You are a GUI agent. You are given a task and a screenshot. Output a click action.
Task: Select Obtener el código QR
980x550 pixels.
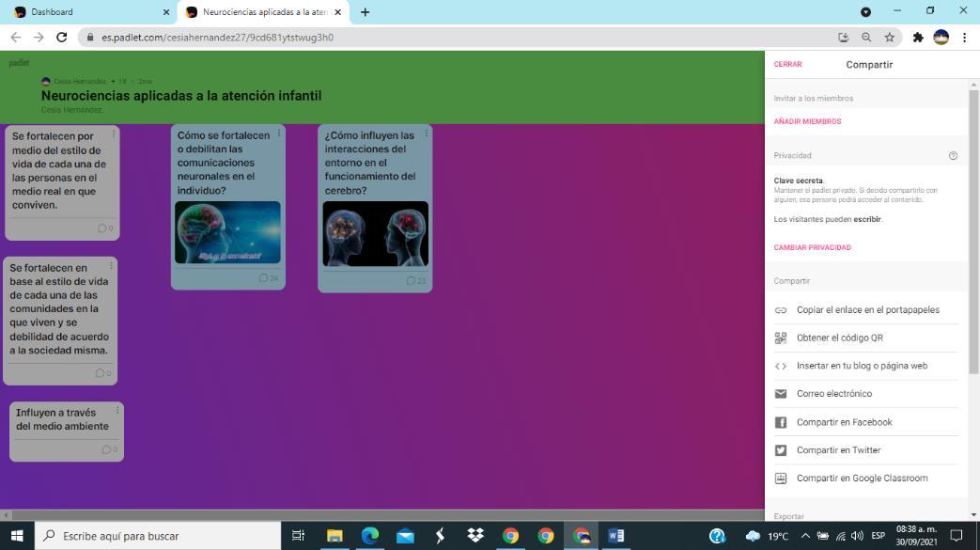tap(866, 338)
